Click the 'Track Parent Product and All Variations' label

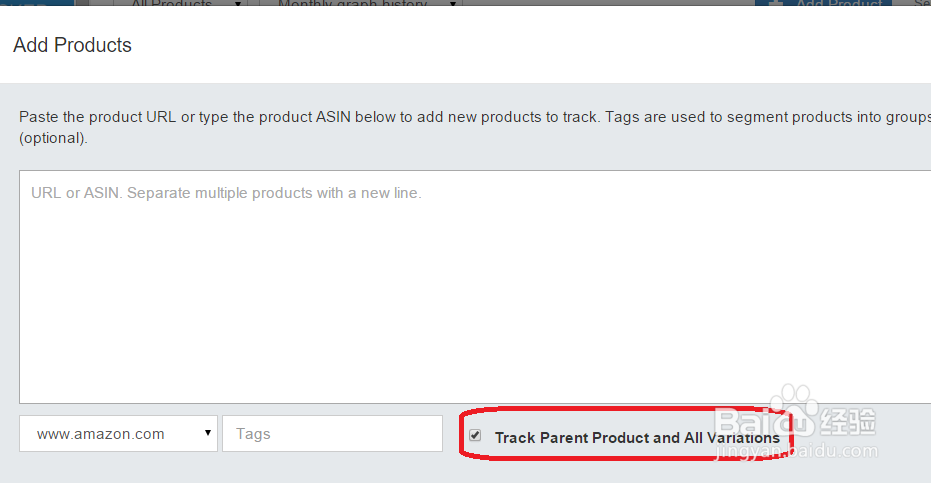(637, 438)
